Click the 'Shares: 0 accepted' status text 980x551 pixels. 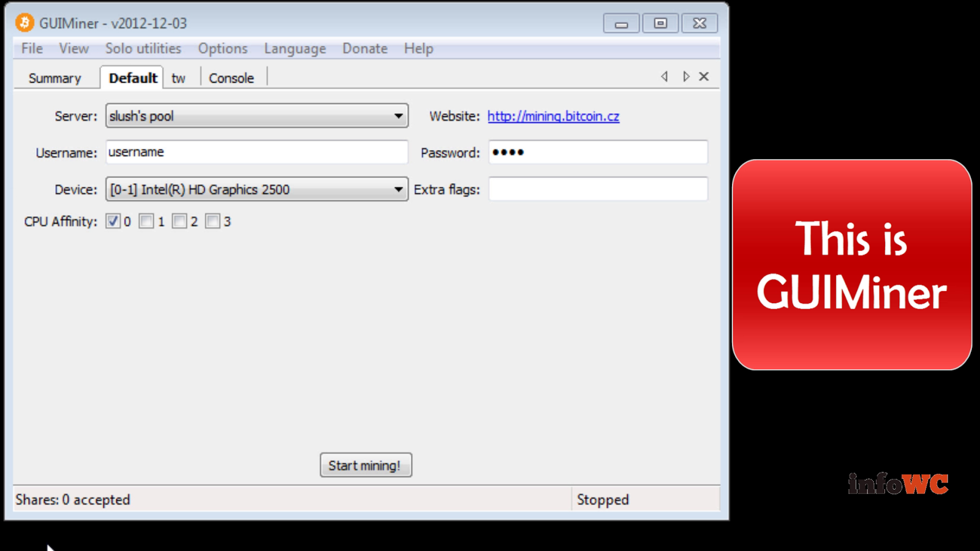coord(73,500)
